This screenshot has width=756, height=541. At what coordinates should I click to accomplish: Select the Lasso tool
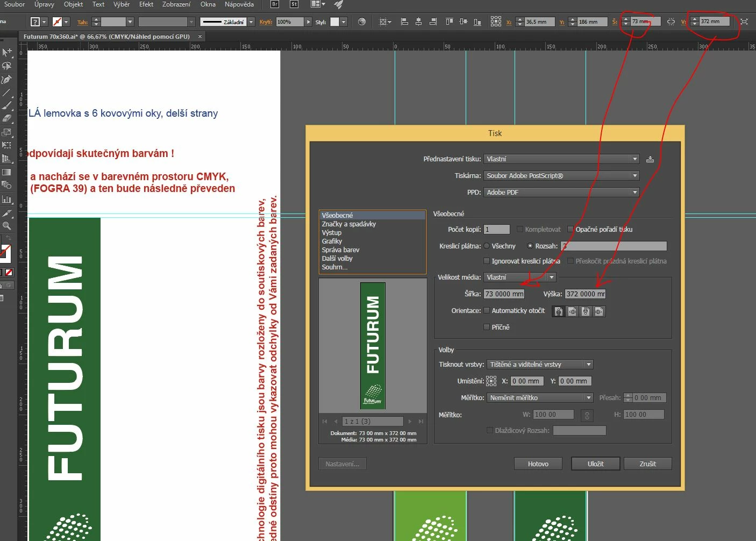point(6,66)
